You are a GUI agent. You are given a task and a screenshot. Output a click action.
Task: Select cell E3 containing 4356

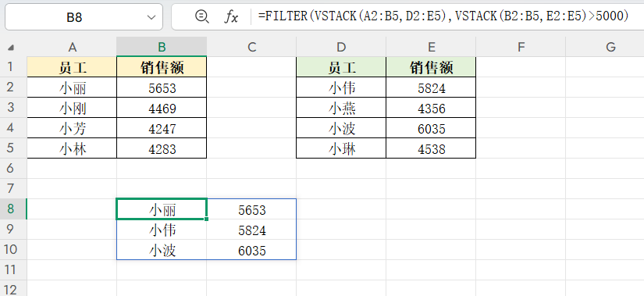[x=431, y=108]
